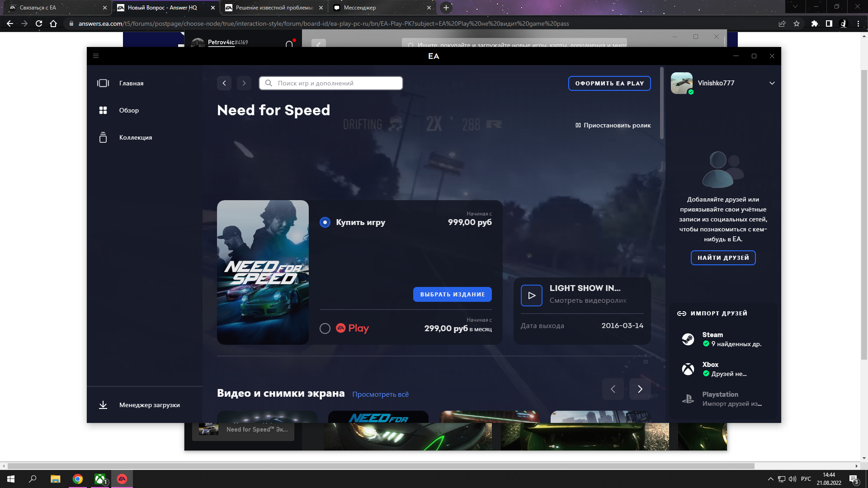Click the Обзор grid icon

click(x=103, y=110)
